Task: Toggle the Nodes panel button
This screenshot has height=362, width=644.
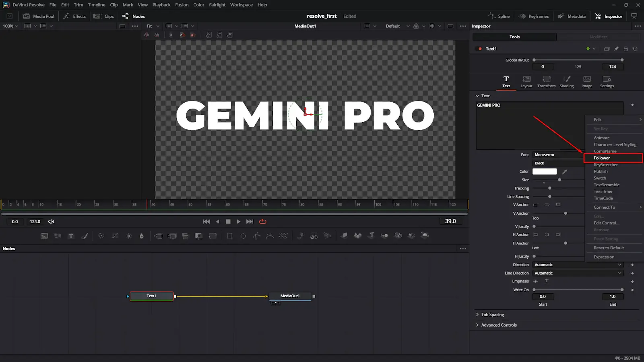Action: 134,16
